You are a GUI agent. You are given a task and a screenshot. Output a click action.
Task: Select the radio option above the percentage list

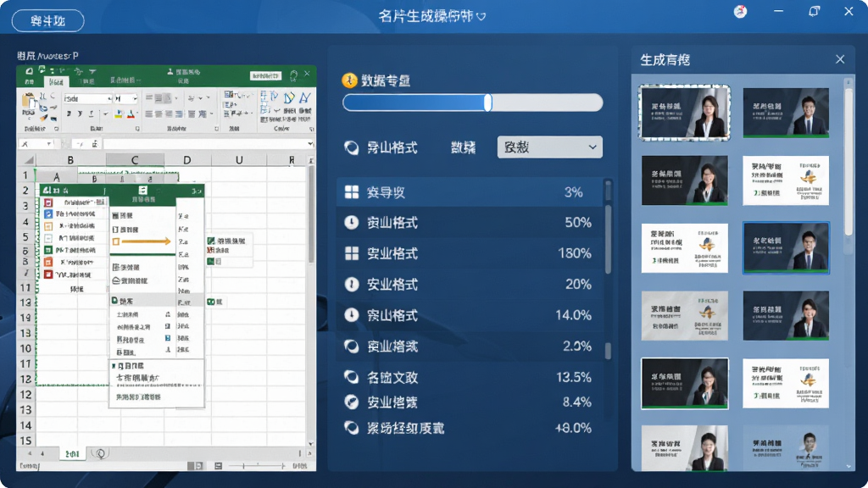pyautogui.click(x=351, y=147)
